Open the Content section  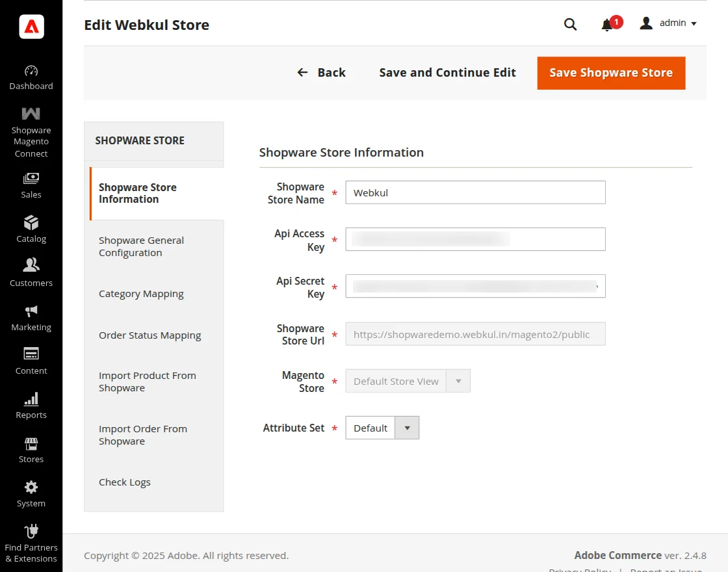tap(31, 361)
